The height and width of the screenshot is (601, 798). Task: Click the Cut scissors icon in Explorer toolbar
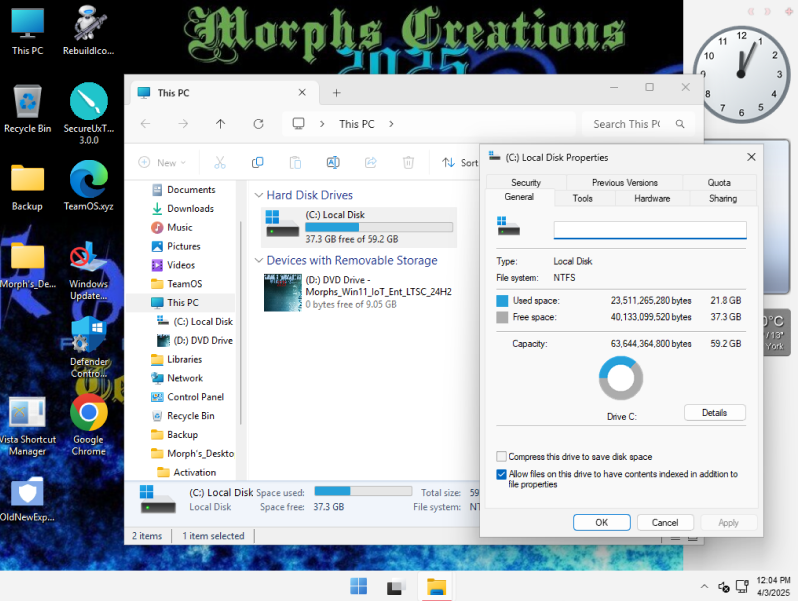219,162
